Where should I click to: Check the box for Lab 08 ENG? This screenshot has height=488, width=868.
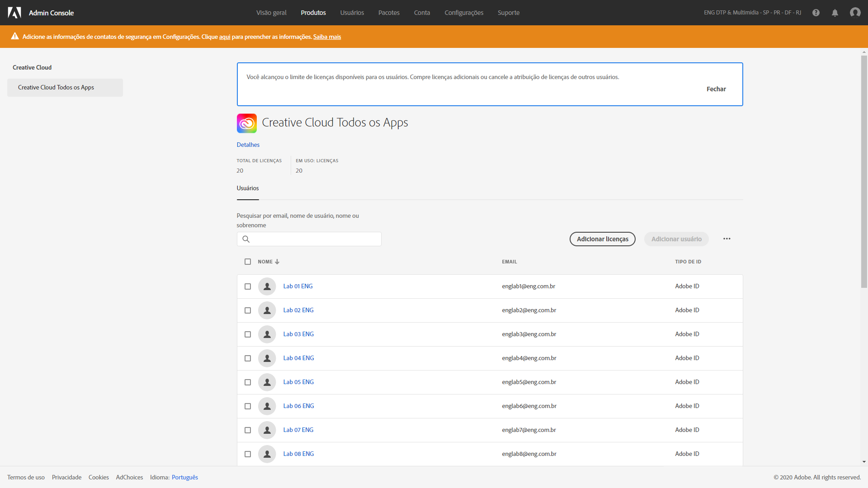tap(248, 454)
